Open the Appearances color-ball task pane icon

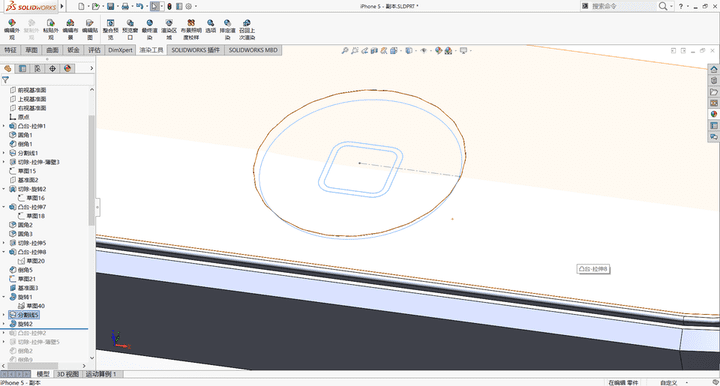click(x=714, y=114)
